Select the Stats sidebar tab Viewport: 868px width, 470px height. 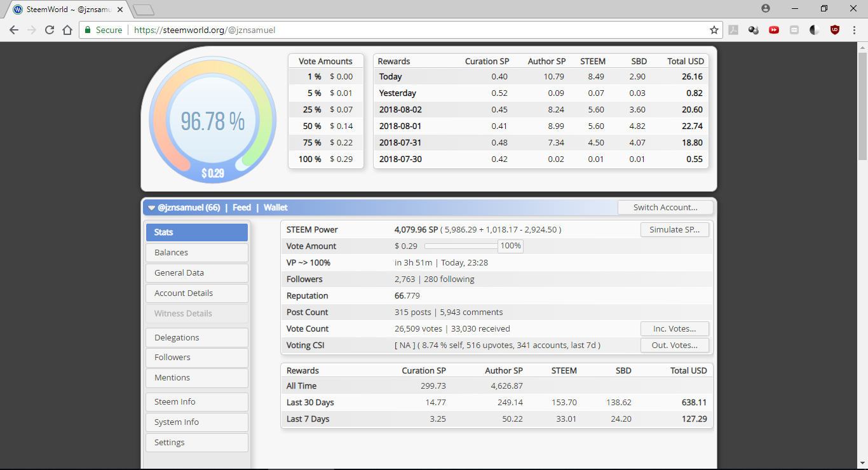click(197, 232)
